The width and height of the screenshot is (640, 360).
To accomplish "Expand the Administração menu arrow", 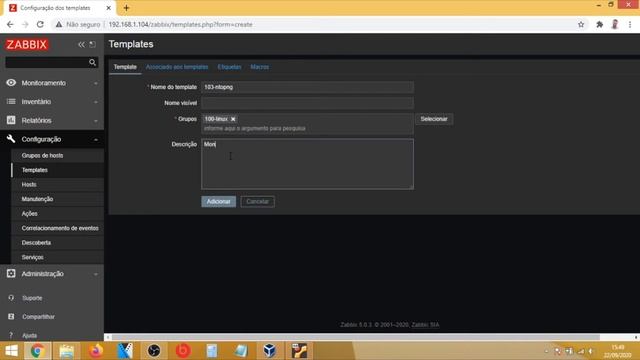I will tap(96, 274).
